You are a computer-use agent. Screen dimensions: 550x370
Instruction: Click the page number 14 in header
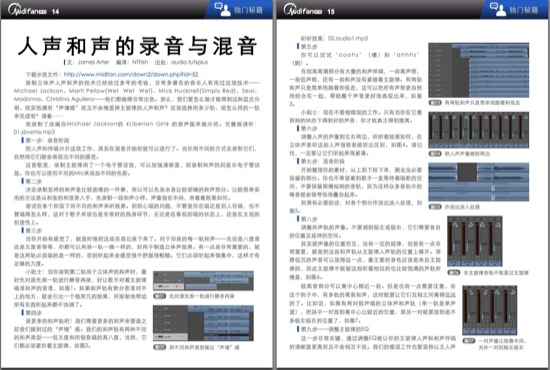coord(55,12)
